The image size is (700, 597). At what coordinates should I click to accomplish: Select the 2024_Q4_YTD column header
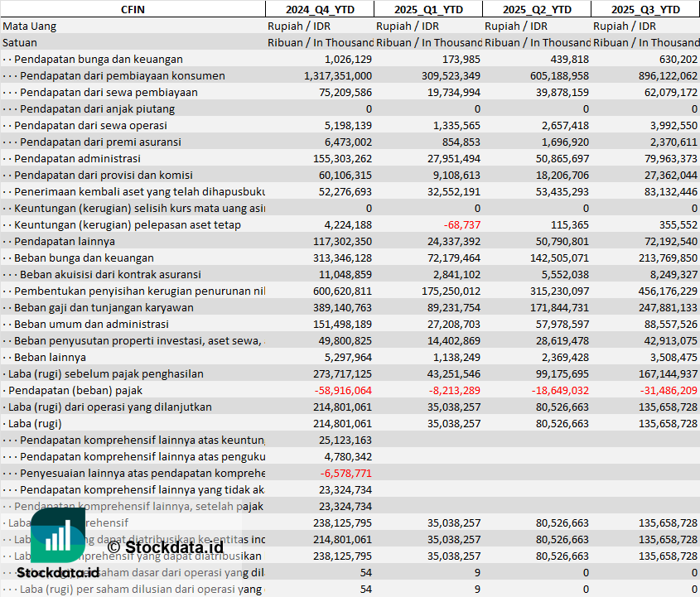(x=319, y=9)
